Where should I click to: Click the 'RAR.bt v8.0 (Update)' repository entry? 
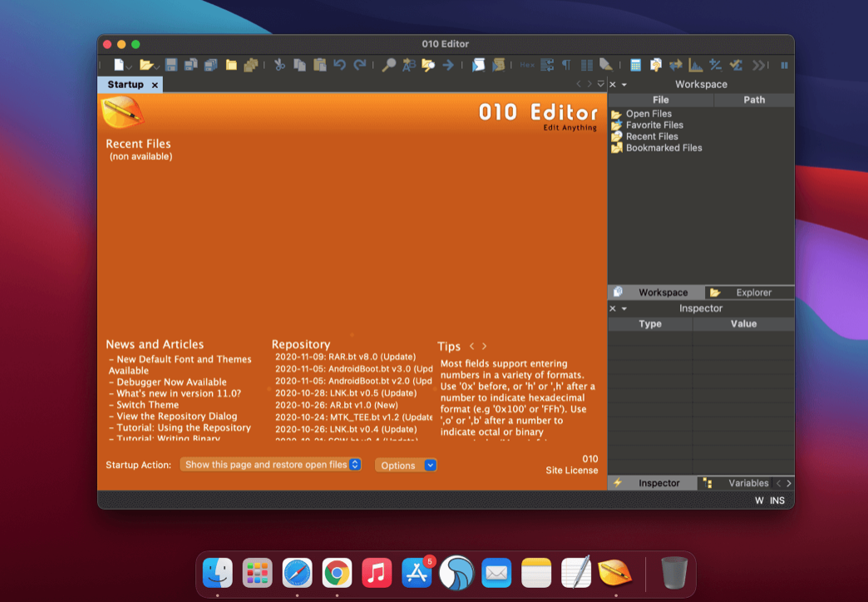click(x=345, y=357)
